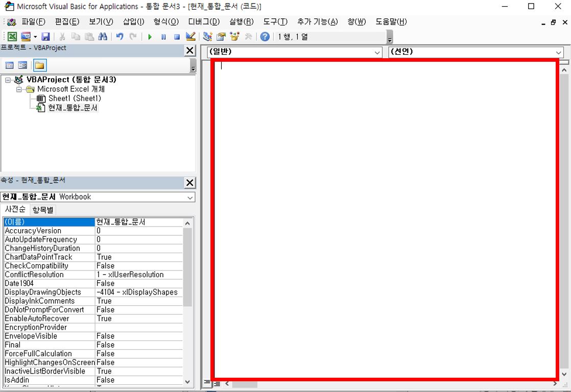
Task: Open the 추가 기능(A) menu
Action: click(x=318, y=21)
